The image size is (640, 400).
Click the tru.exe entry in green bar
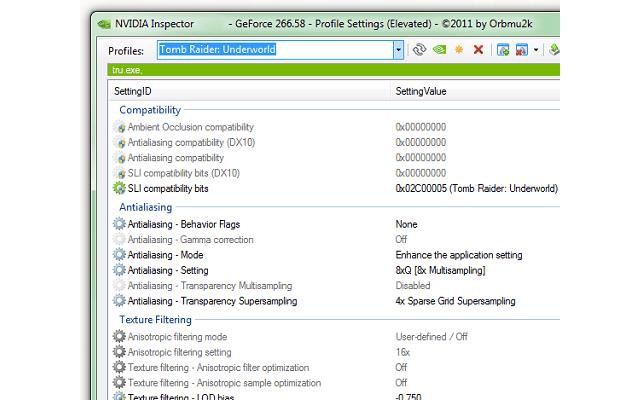click(x=127, y=70)
